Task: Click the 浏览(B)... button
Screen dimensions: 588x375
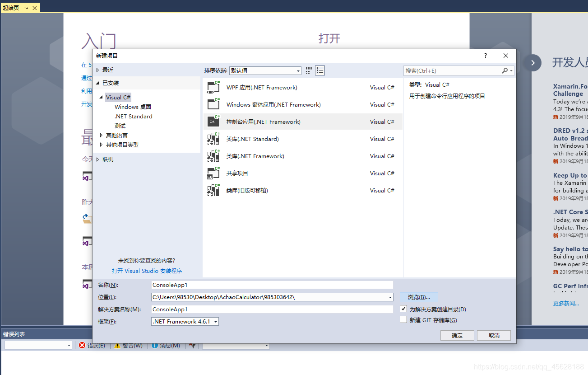Action: 419,297
